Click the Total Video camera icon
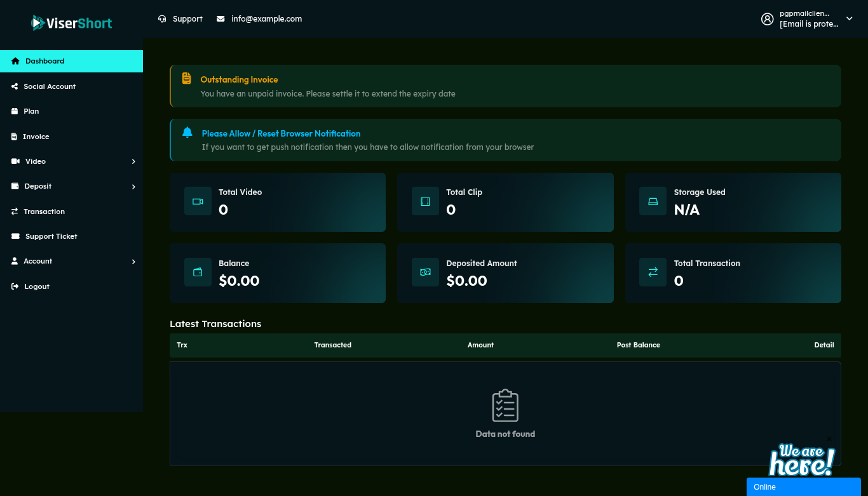 coord(198,201)
